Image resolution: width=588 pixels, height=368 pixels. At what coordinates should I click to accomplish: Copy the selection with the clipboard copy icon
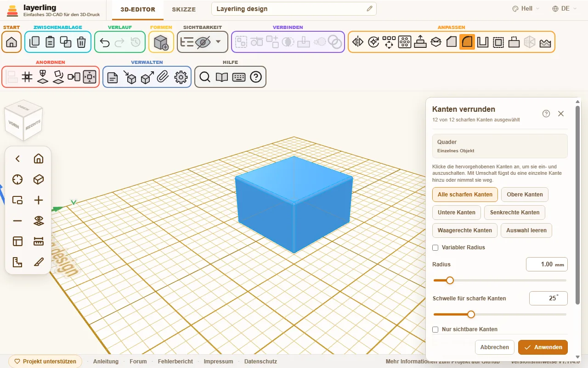(34, 42)
